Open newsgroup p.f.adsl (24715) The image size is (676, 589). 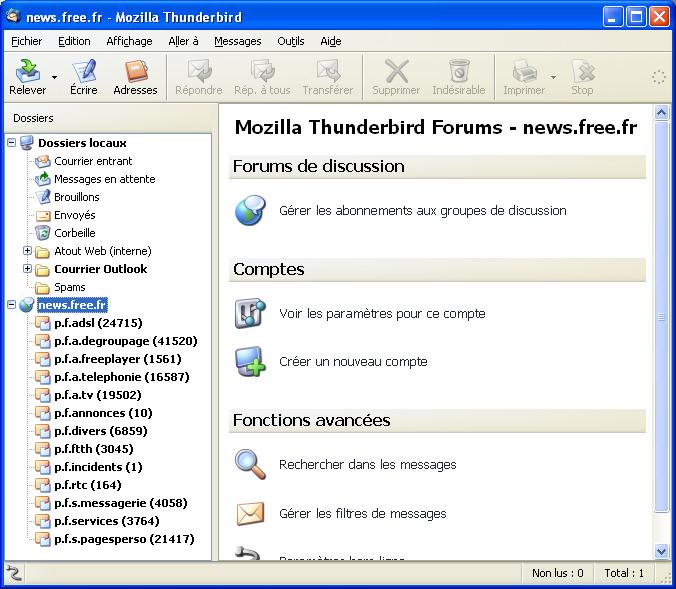(x=98, y=323)
